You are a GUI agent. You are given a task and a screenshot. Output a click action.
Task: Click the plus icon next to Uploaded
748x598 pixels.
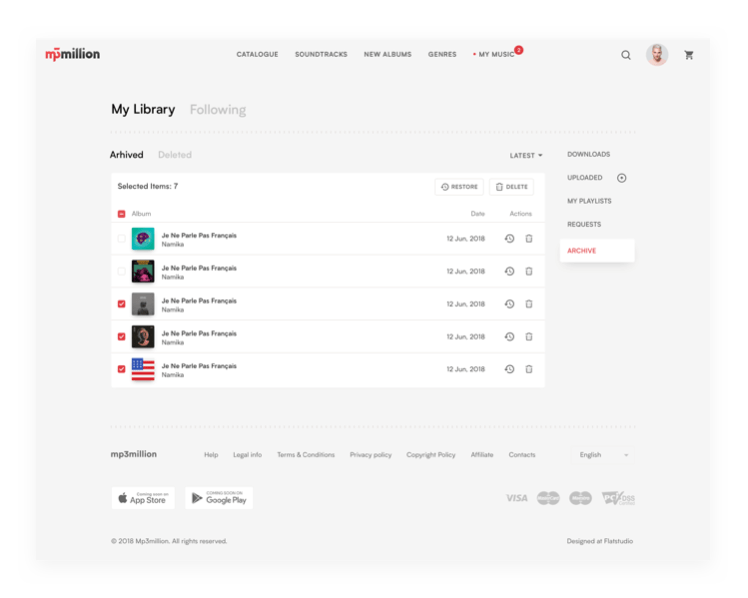621,178
